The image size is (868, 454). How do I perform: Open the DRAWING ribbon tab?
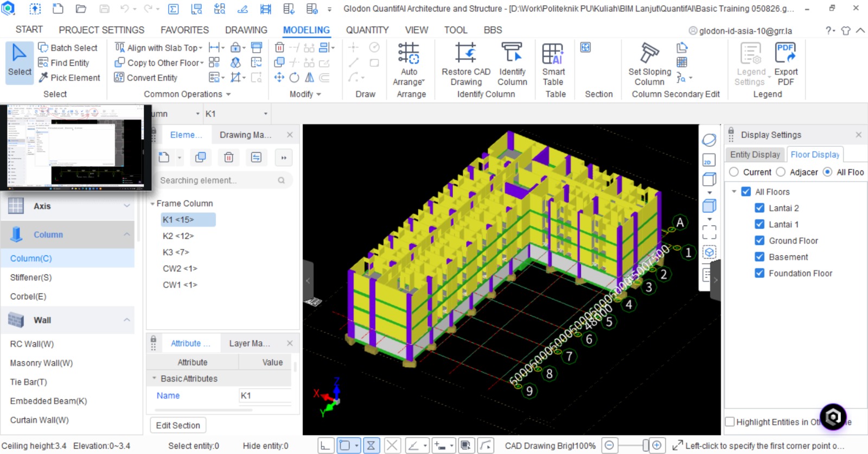pos(246,30)
